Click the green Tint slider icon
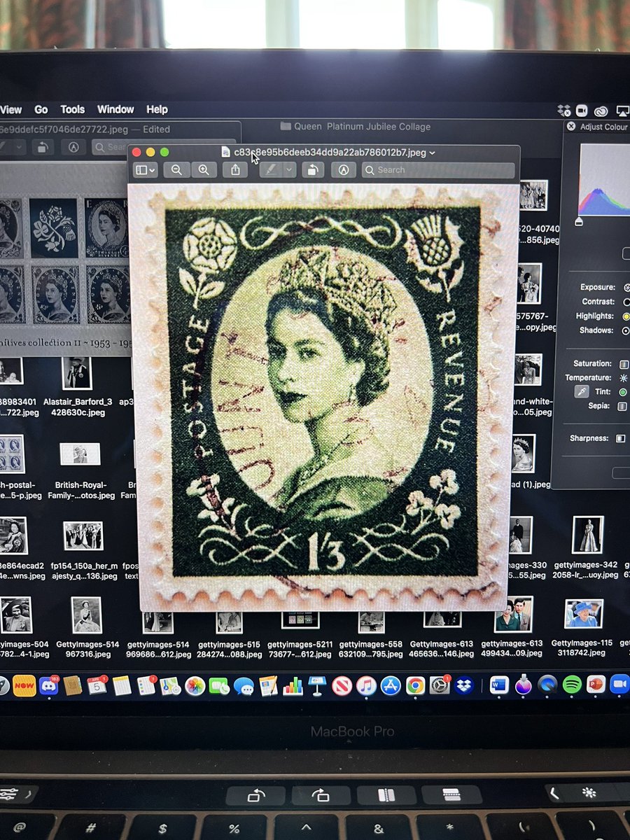Screen dimensions: 630x840 pos(623,392)
